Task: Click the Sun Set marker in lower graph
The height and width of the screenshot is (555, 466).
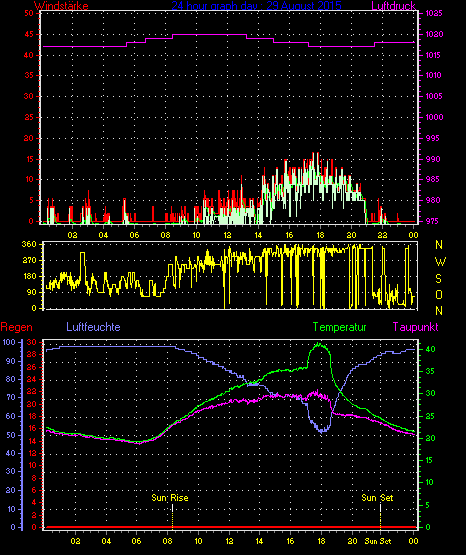Action: (x=377, y=498)
